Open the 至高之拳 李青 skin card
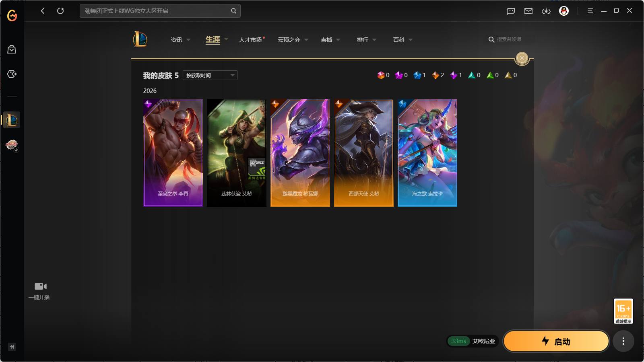 173,153
